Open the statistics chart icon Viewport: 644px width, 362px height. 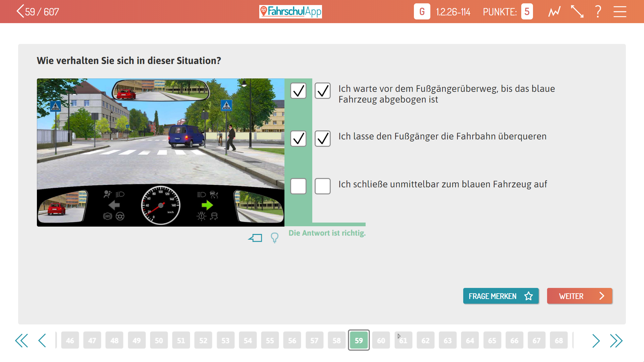click(554, 12)
